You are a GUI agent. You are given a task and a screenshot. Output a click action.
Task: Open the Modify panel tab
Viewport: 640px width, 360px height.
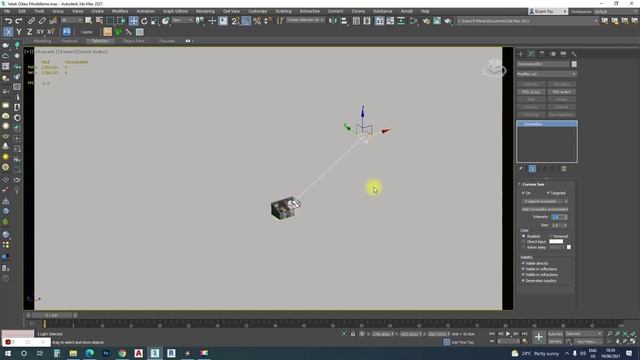click(x=531, y=54)
